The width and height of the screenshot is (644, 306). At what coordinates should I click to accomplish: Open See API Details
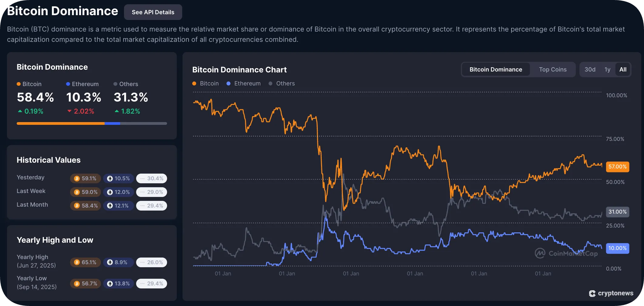click(x=153, y=12)
